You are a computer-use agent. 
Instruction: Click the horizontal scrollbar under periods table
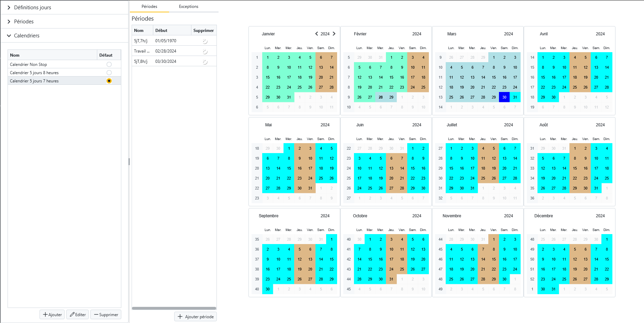pyautogui.click(x=174, y=308)
